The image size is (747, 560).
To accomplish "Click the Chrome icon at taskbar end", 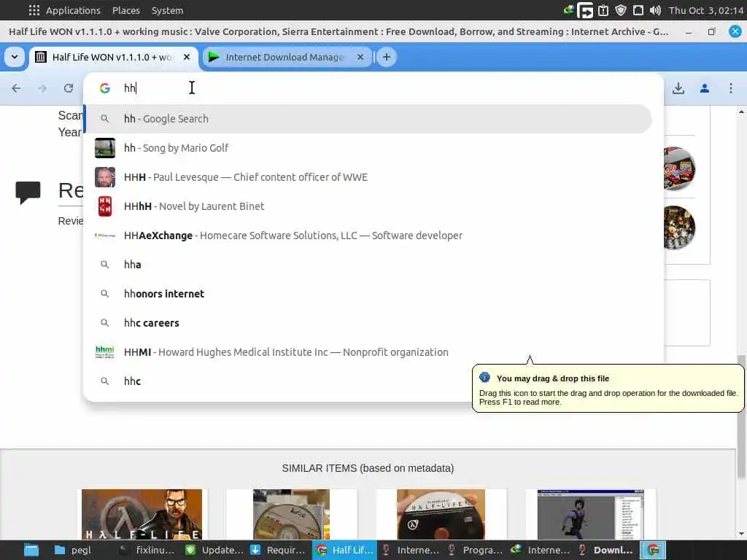I will point(653,550).
